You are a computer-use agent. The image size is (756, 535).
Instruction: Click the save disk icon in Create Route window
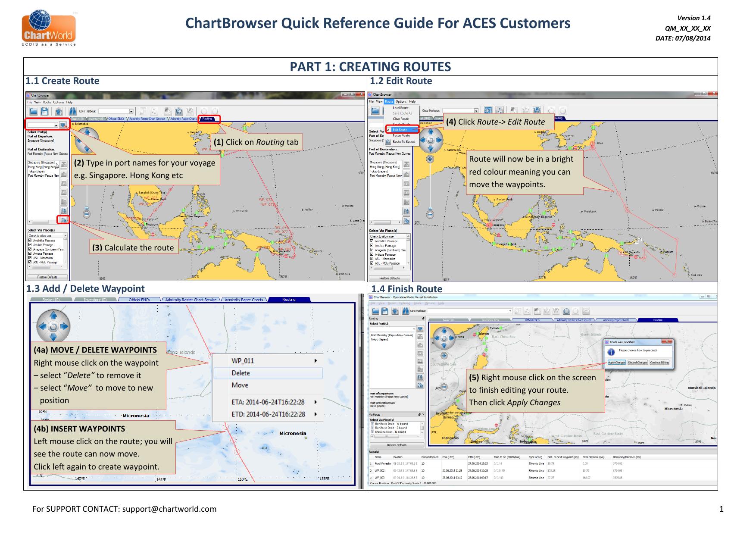[x=44, y=111]
